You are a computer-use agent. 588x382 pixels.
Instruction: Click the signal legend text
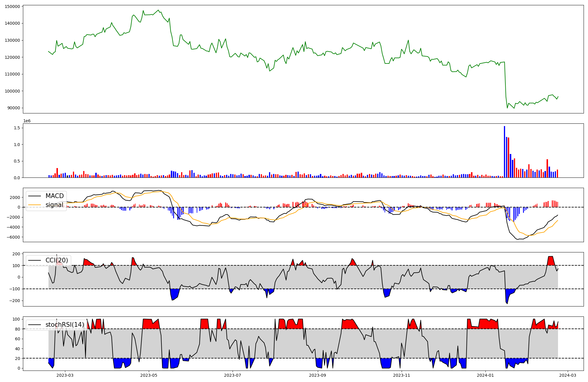[54, 205]
